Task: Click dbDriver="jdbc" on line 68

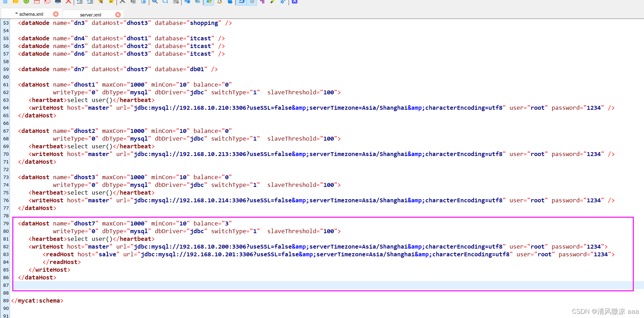Action: 181,138
